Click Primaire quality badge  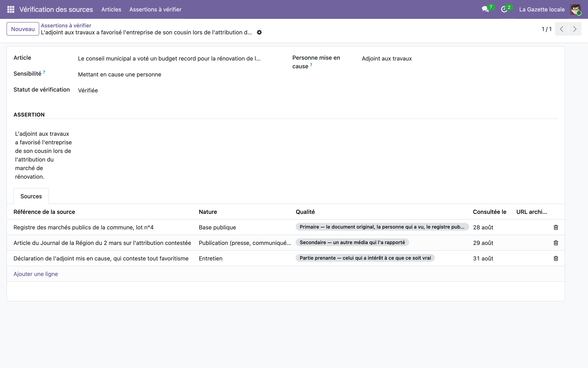tap(382, 227)
